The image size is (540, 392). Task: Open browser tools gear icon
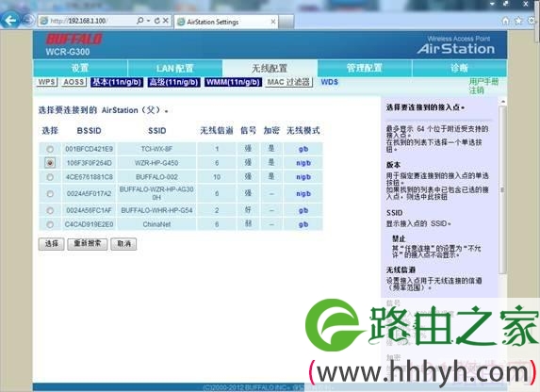click(532, 21)
